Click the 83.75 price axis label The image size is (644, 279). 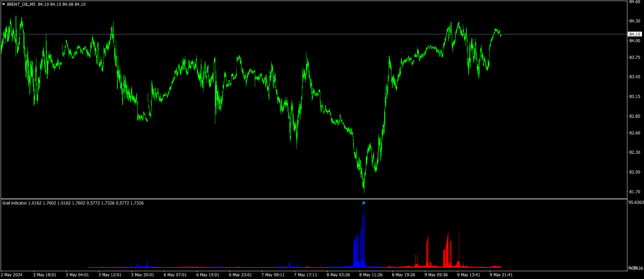(x=634, y=58)
